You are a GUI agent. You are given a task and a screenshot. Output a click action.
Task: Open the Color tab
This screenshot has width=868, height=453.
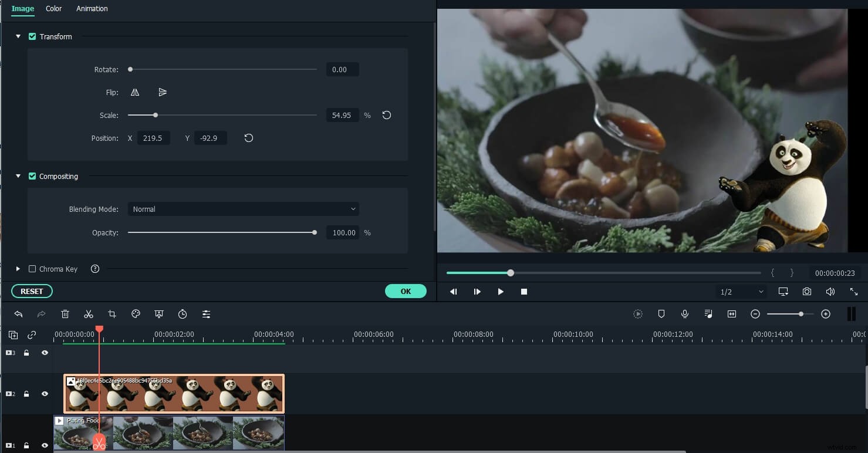53,8
